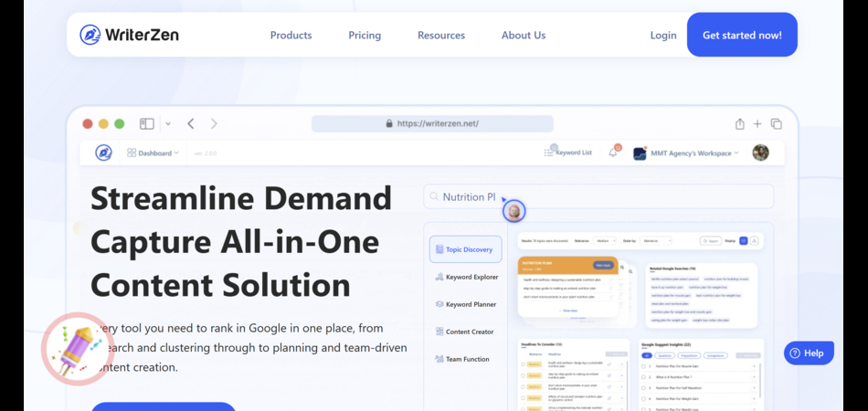
Task: Open the Dashboard dropdown
Action: click(153, 153)
